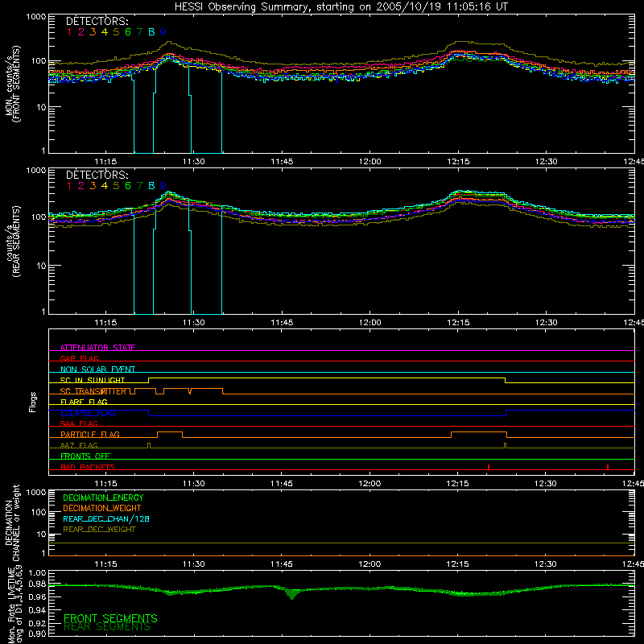Screen dimensions: 644x644
Task: Click orange detector 3 in rear segments legend
Action: (93, 186)
